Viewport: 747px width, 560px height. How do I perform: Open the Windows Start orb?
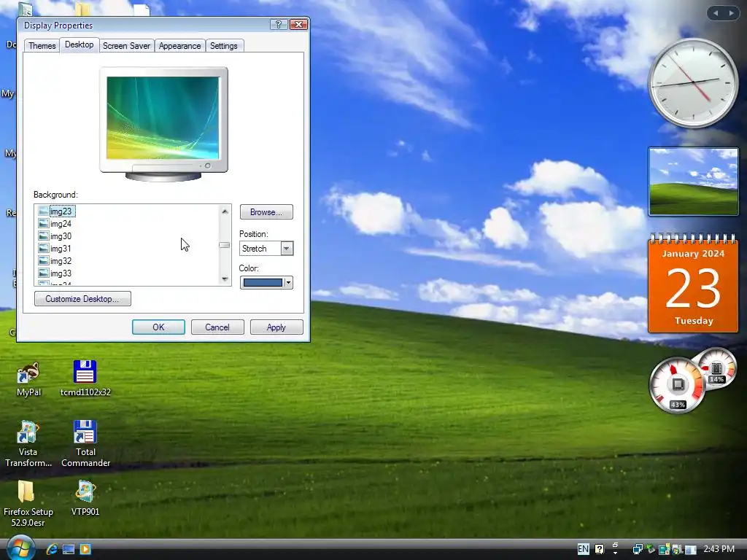20,548
